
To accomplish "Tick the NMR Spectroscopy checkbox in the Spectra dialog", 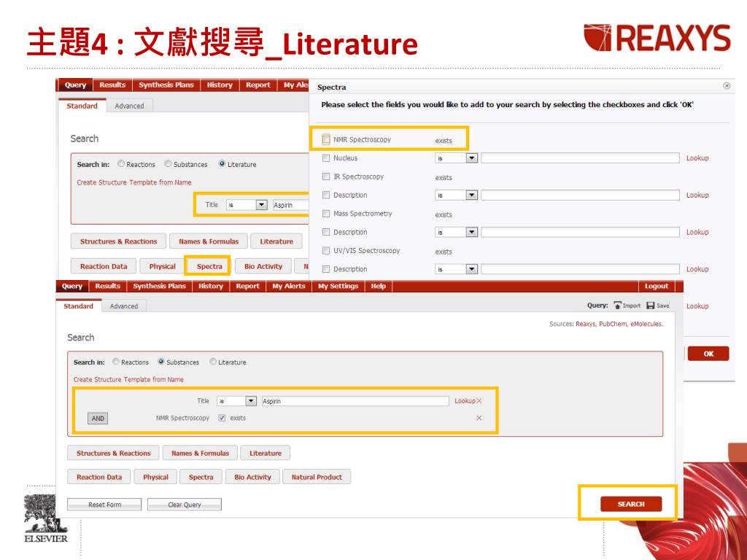I will click(x=326, y=139).
